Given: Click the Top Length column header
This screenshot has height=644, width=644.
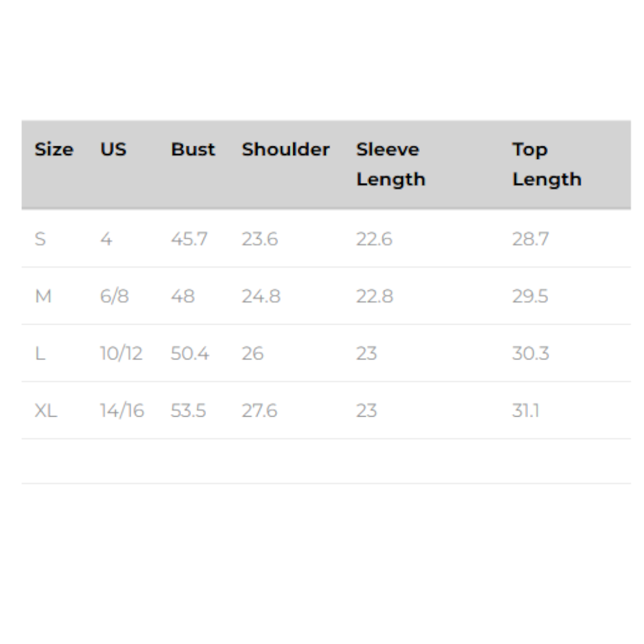Looking at the screenshot, I should pos(547,164).
